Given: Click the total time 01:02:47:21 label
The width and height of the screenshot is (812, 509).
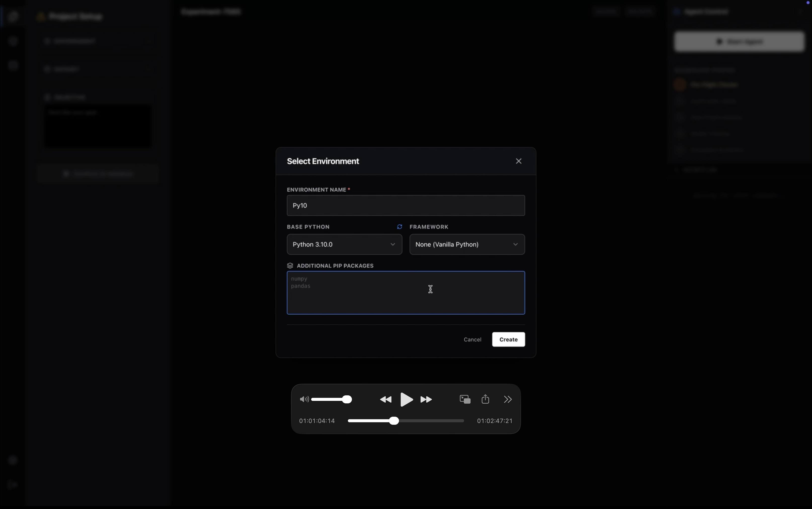Looking at the screenshot, I should [495, 421].
